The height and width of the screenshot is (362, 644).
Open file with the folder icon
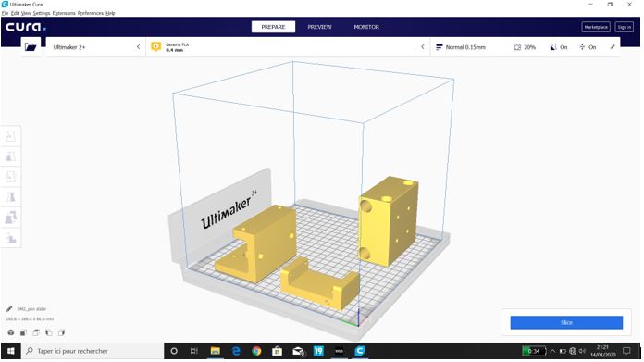(31, 47)
